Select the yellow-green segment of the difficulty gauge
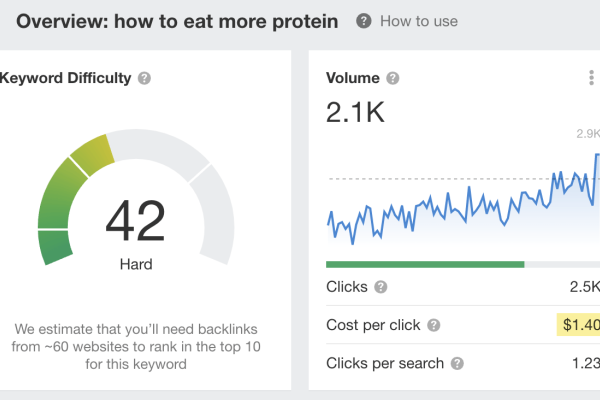This screenshot has height=400, width=600. (x=92, y=154)
